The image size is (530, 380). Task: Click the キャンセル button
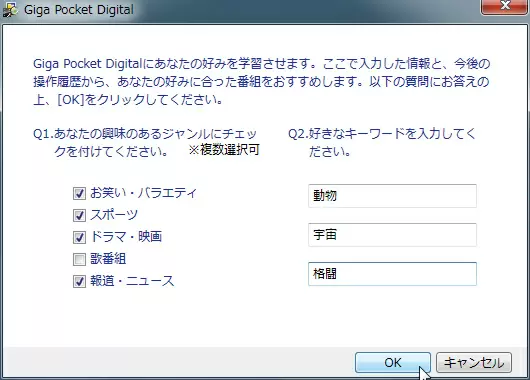click(474, 362)
